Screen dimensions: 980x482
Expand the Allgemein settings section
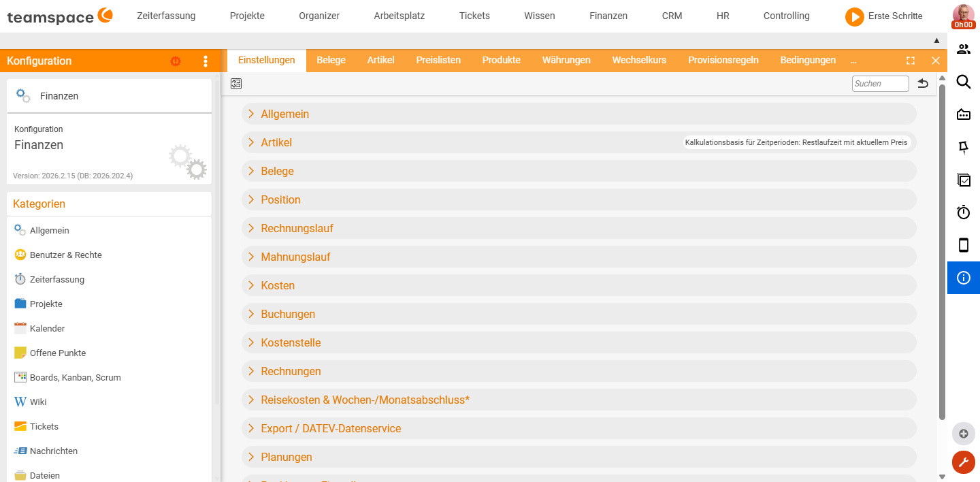(x=579, y=114)
